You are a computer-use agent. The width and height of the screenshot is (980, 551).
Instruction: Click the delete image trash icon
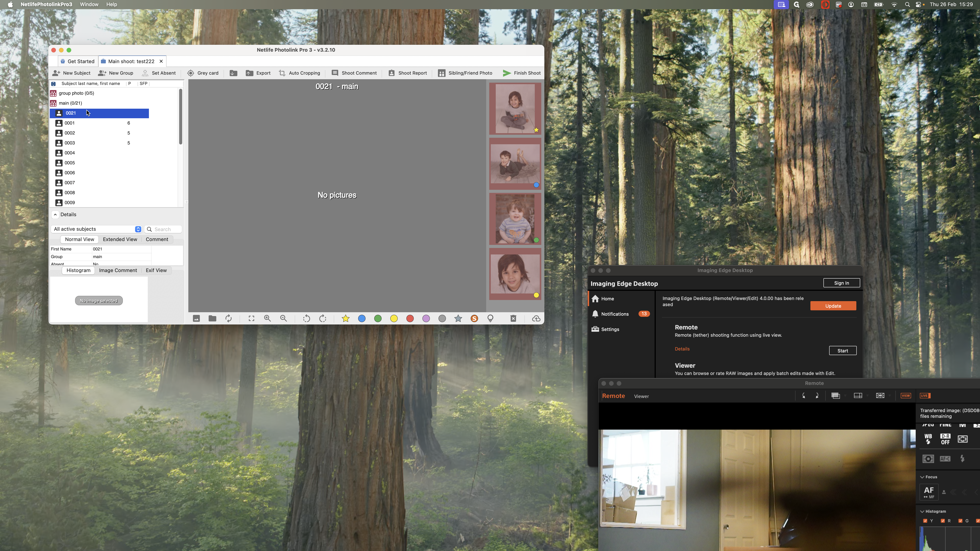click(x=513, y=319)
